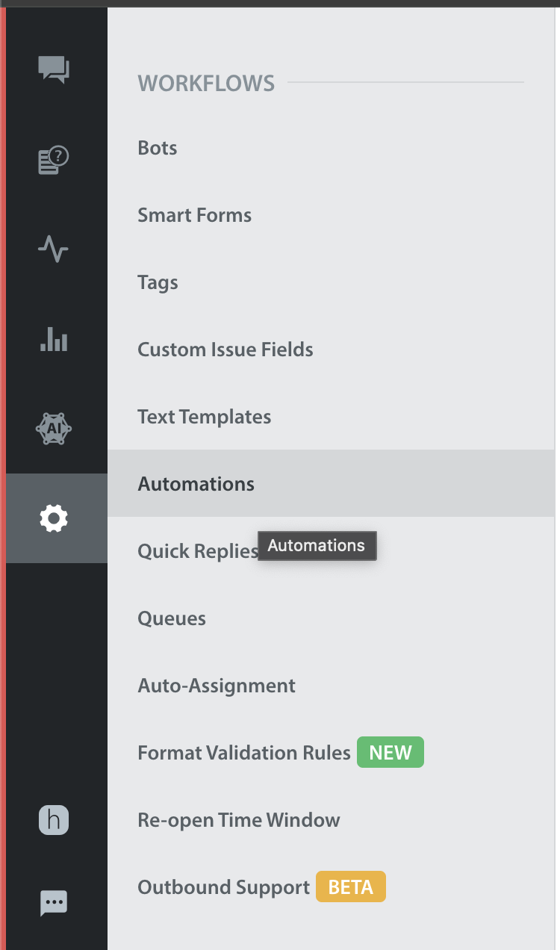Click the settings gear icon
The image size is (560, 950).
coord(54,518)
